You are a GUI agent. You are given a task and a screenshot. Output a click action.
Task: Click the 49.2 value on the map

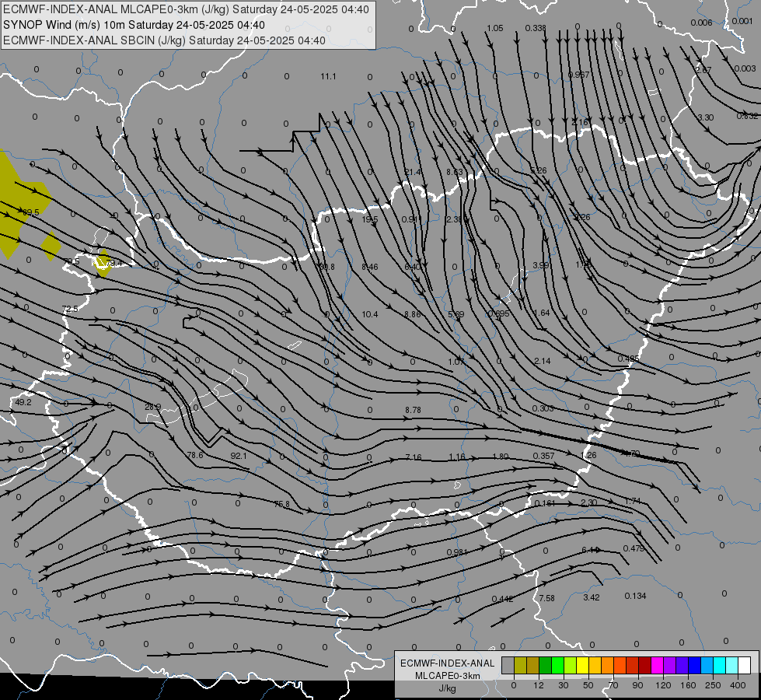tap(23, 402)
